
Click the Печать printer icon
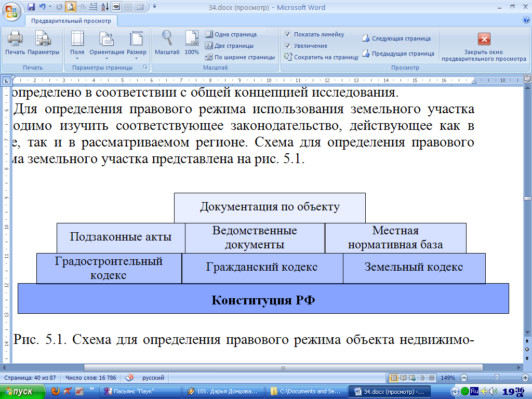(x=15, y=43)
